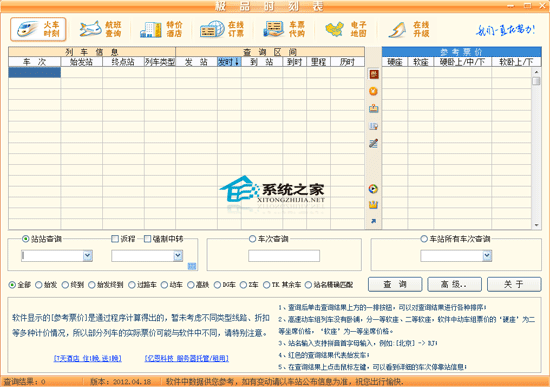This screenshot has width=550, height=387.
Task: Select the 过路车 filter radio button
Action: (132, 285)
